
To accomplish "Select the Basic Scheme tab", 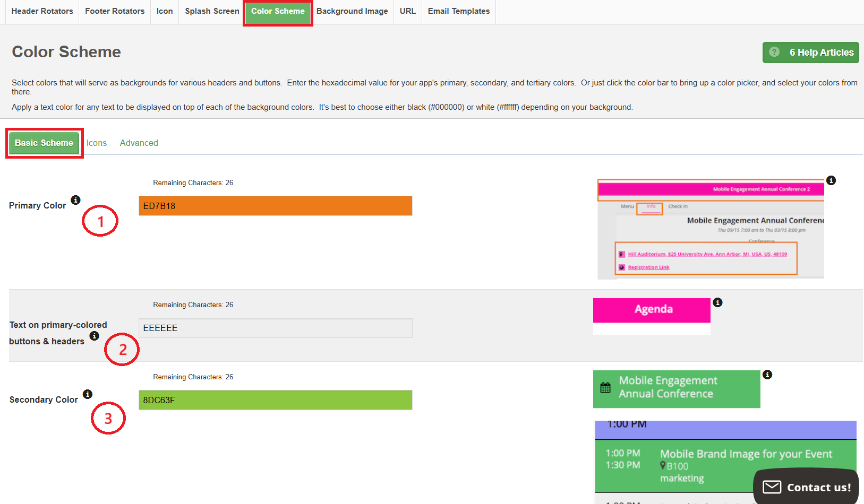I will coord(44,143).
